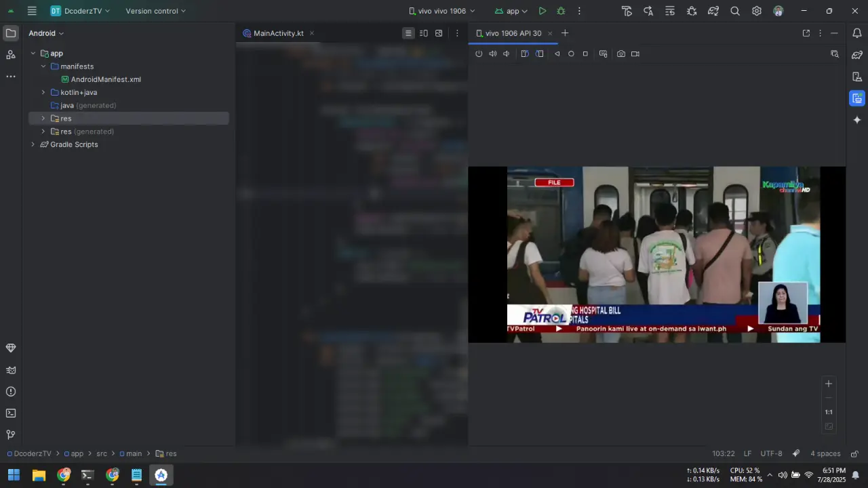Tap the device Home circle button
This screenshot has height=488, width=868.
tap(571, 54)
